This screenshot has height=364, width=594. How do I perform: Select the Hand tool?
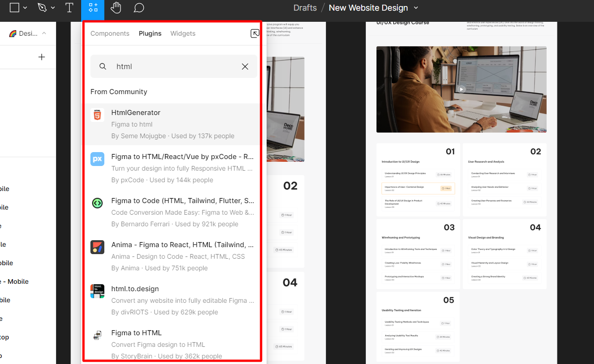[116, 8]
